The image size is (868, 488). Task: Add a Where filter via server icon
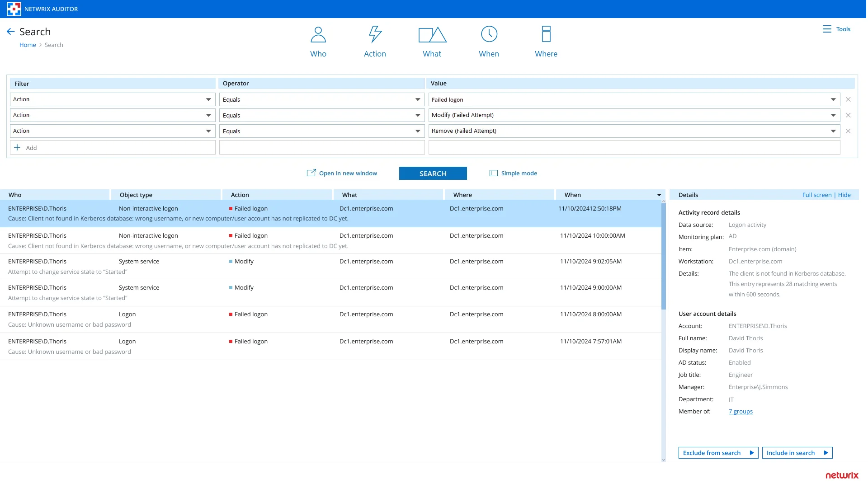point(546,34)
